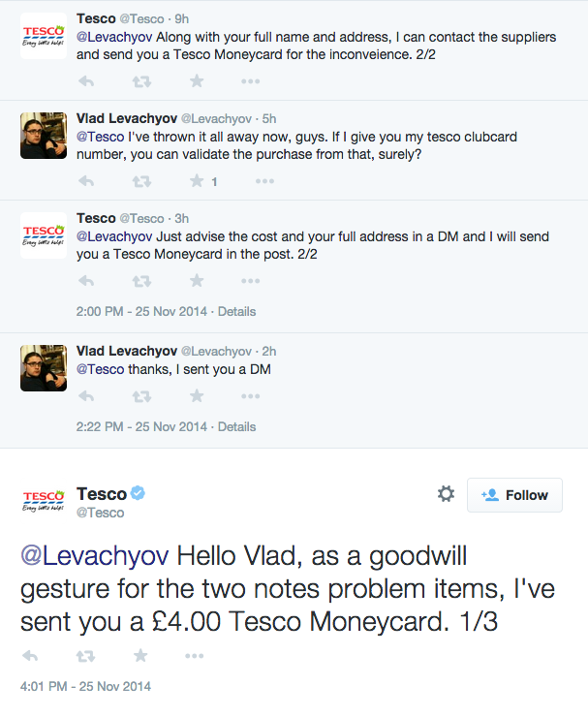The width and height of the screenshot is (588, 717).
Task: Favorite Vlad's tweet about tesco clubcard number
Action: [197, 181]
